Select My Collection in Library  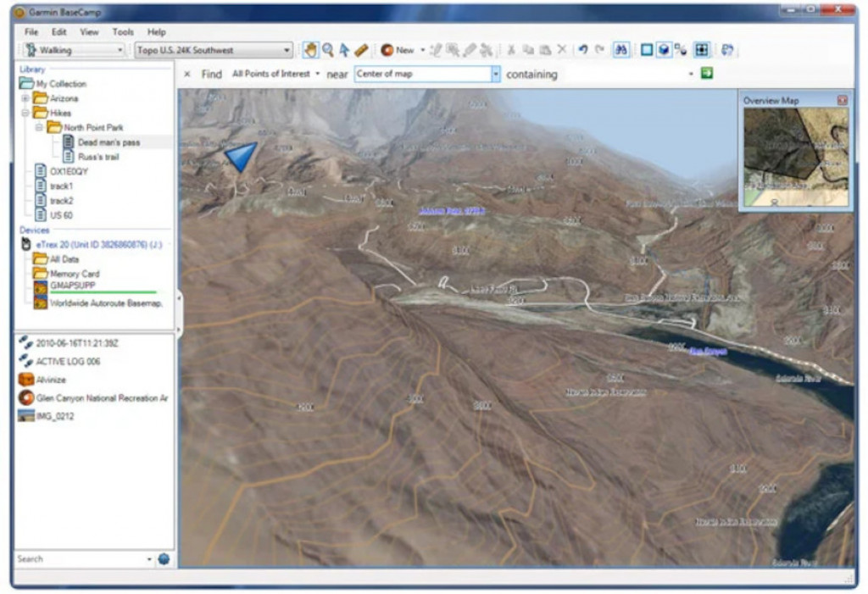[x=61, y=84]
